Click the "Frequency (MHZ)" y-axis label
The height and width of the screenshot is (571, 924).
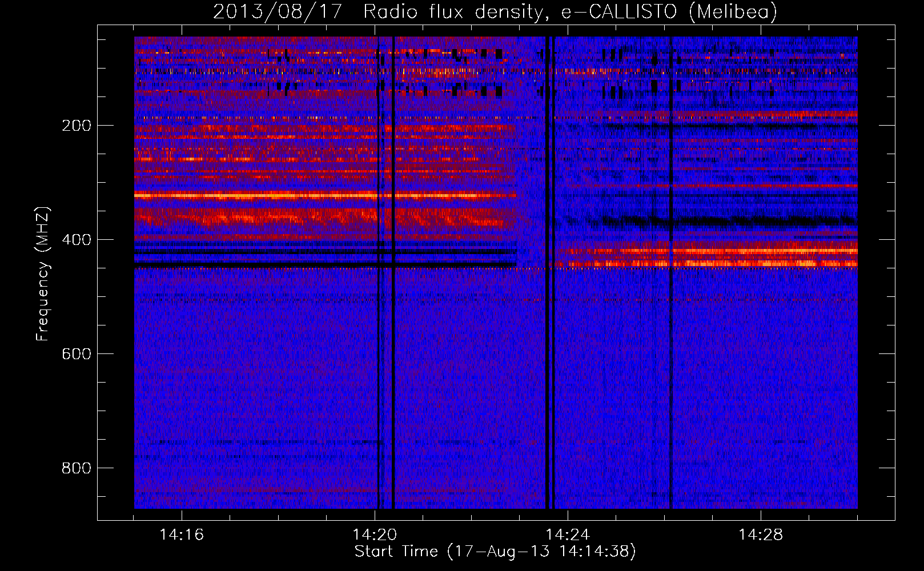pos(43,274)
